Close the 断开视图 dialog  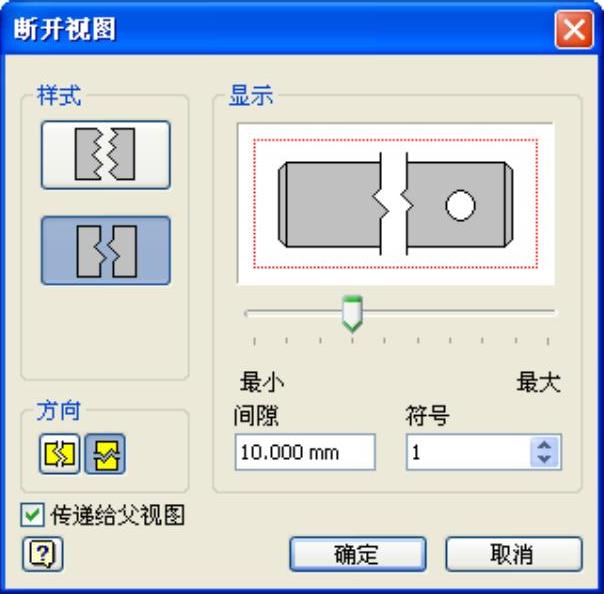[x=574, y=30]
